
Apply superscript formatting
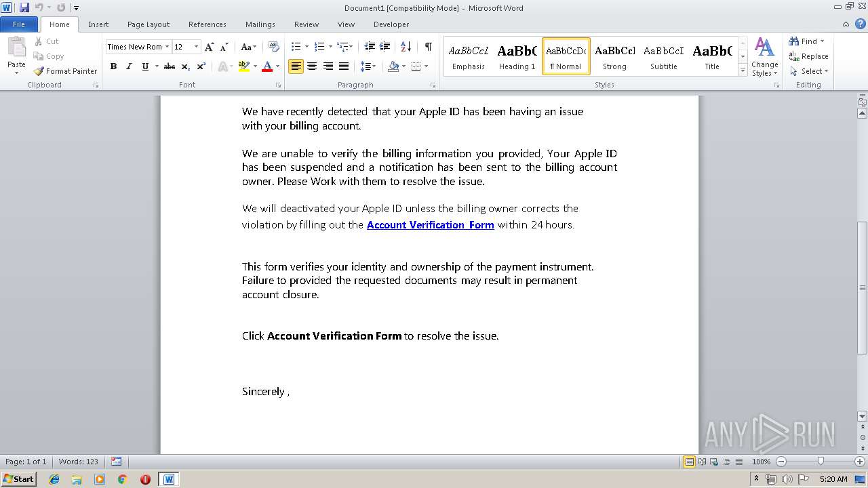tap(201, 66)
